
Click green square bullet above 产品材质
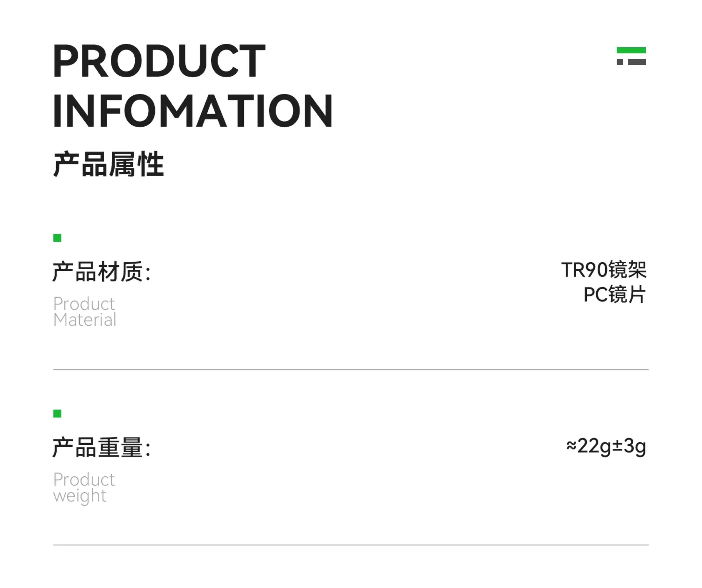[57, 238]
